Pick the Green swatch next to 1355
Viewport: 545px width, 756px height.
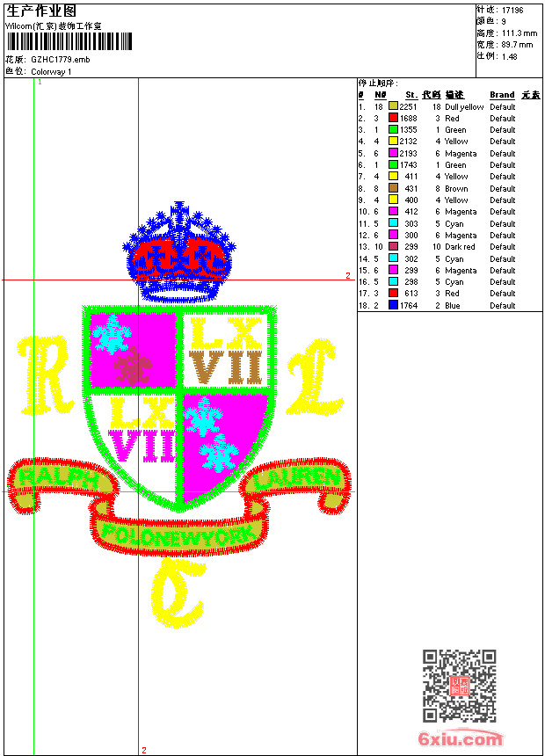(x=393, y=130)
